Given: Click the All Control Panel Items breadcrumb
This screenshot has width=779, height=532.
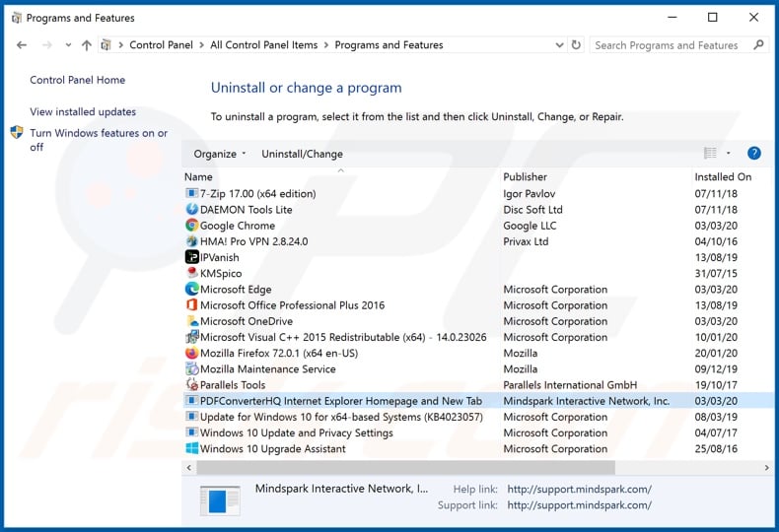Looking at the screenshot, I should click(x=264, y=45).
